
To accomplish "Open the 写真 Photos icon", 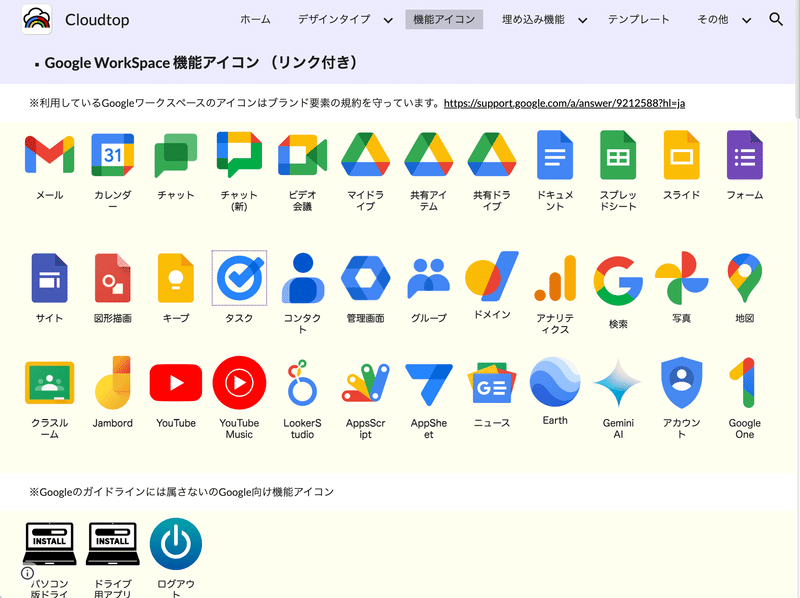I will pyautogui.click(x=682, y=278).
